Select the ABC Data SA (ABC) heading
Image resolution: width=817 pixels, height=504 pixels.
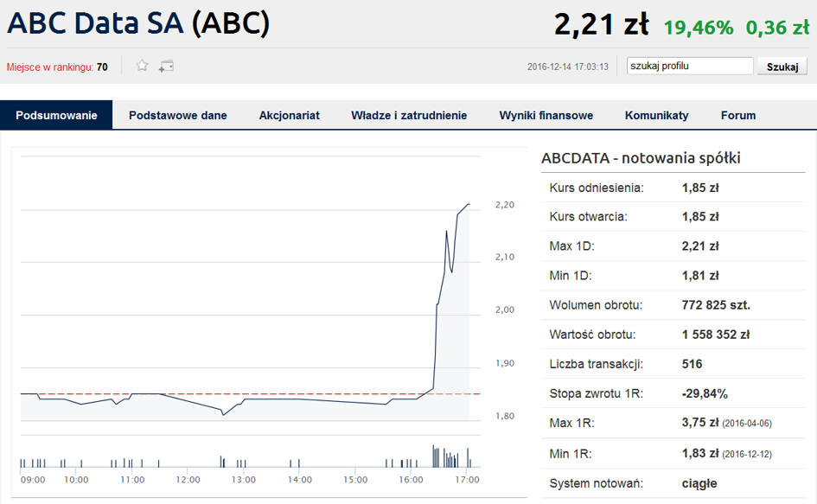coord(138,24)
